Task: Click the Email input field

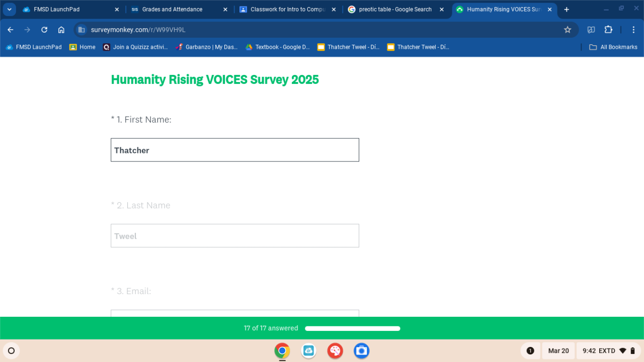Action: click(x=235, y=313)
